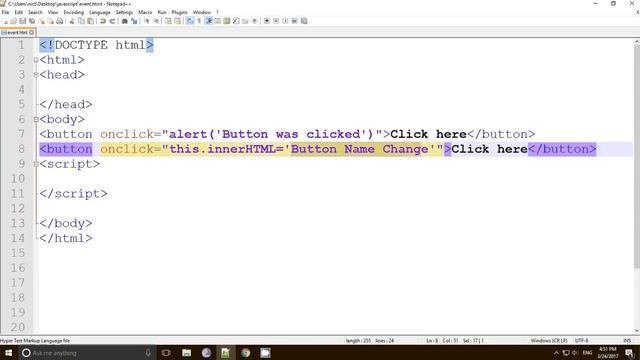Image resolution: width=640 pixels, height=360 pixels.
Task: Open the Action Center notifications icon
Action: (x=629, y=353)
